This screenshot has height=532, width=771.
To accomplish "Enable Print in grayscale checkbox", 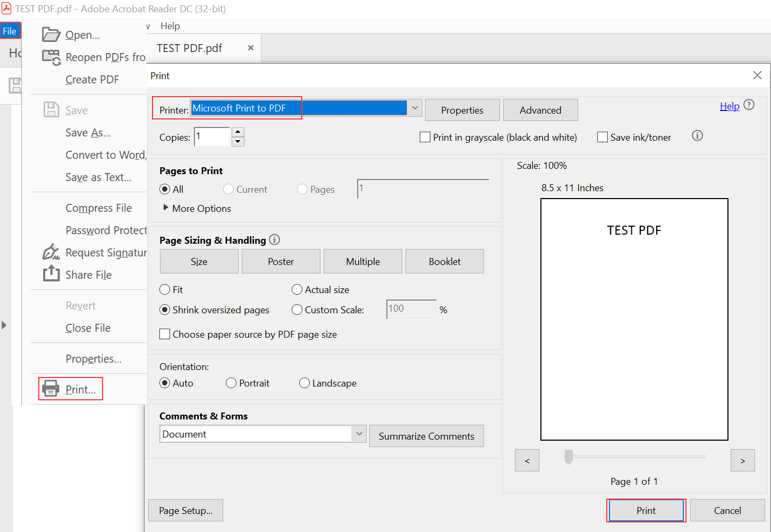I will (425, 138).
